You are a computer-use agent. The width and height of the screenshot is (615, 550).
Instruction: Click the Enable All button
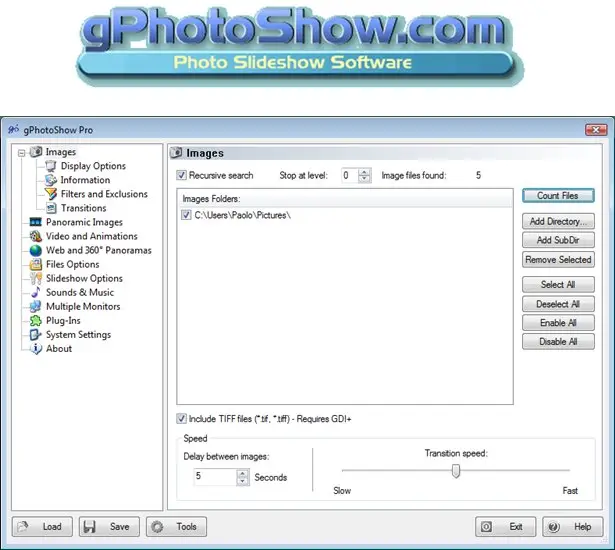(558, 323)
